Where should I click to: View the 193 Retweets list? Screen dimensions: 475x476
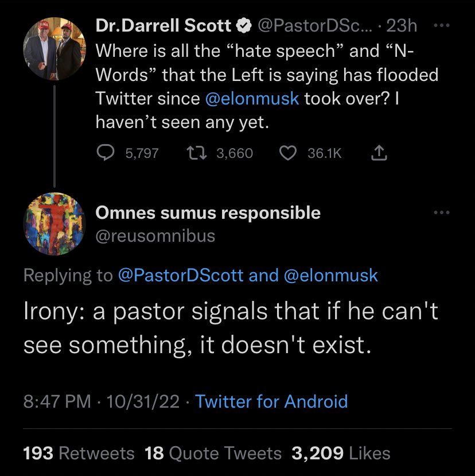click(x=79, y=453)
